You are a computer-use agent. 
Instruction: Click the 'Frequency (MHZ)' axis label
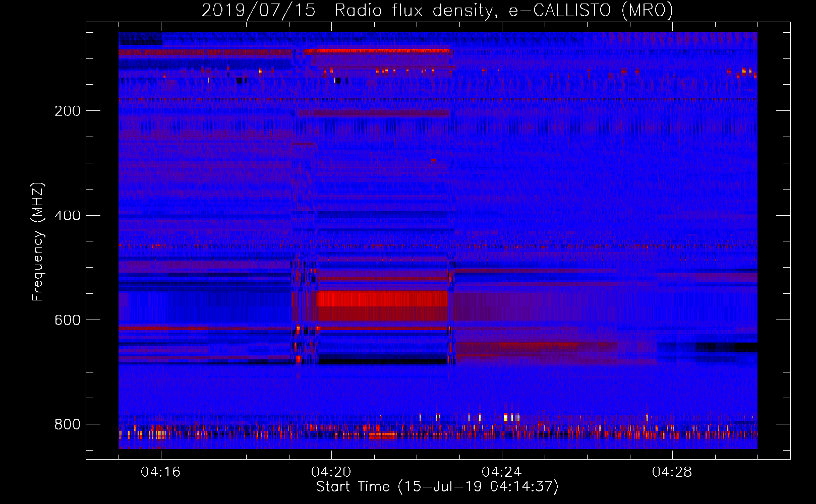click(37, 241)
